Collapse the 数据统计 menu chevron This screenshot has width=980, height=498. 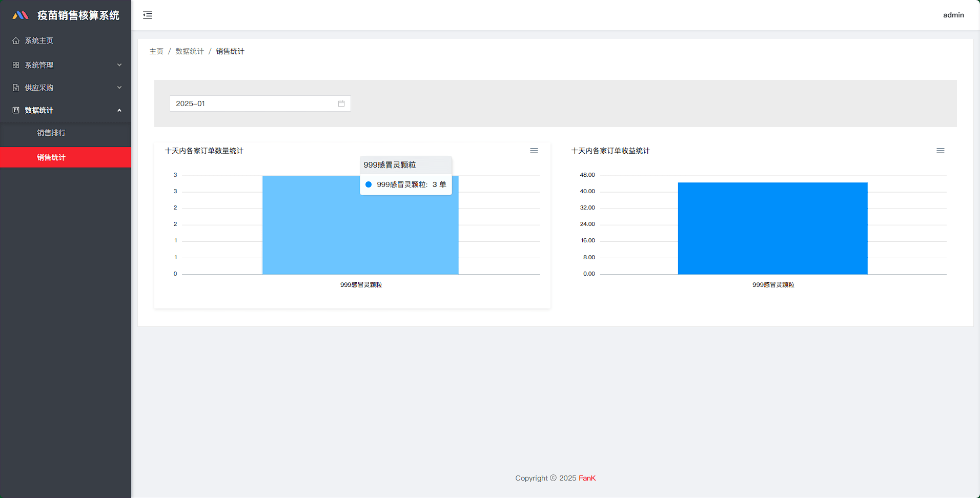[x=119, y=110]
